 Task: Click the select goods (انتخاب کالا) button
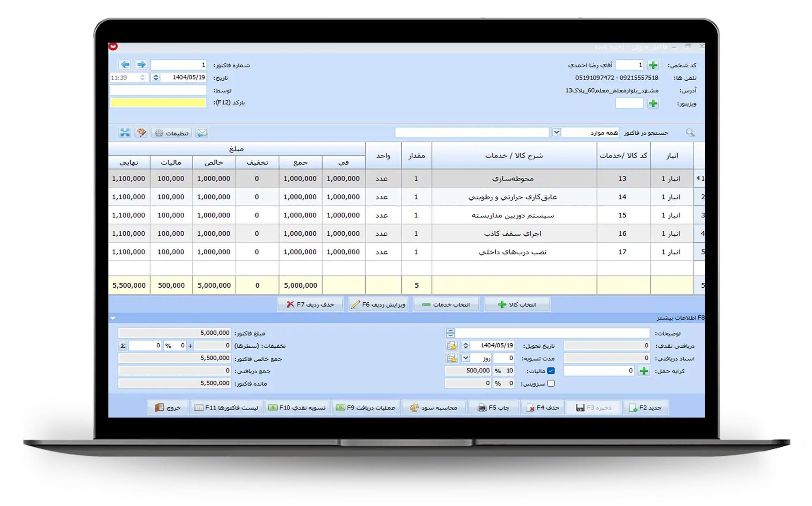click(x=517, y=304)
